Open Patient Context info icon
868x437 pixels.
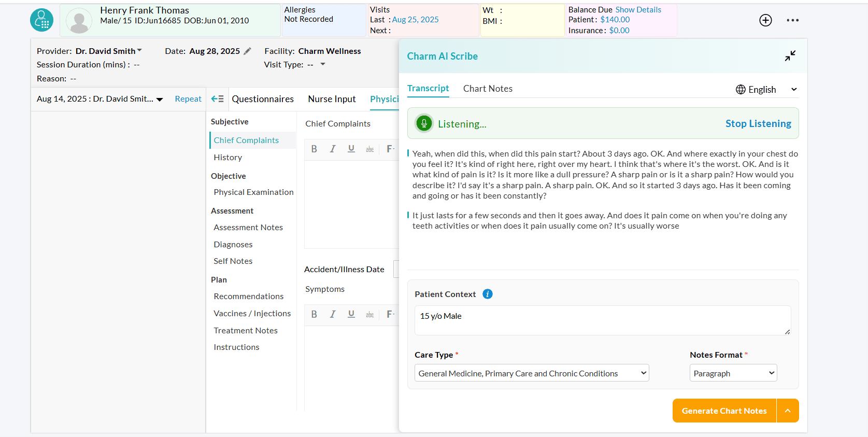point(487,294)
